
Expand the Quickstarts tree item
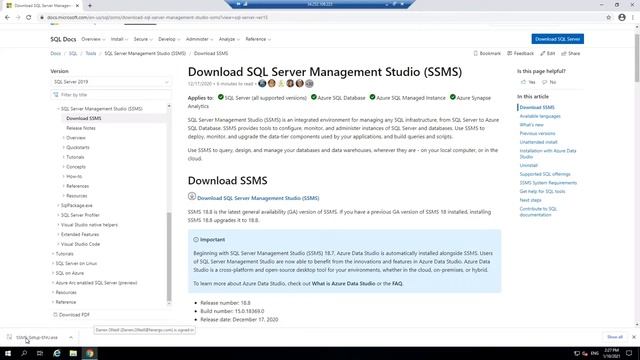click(x=64, y=147)
